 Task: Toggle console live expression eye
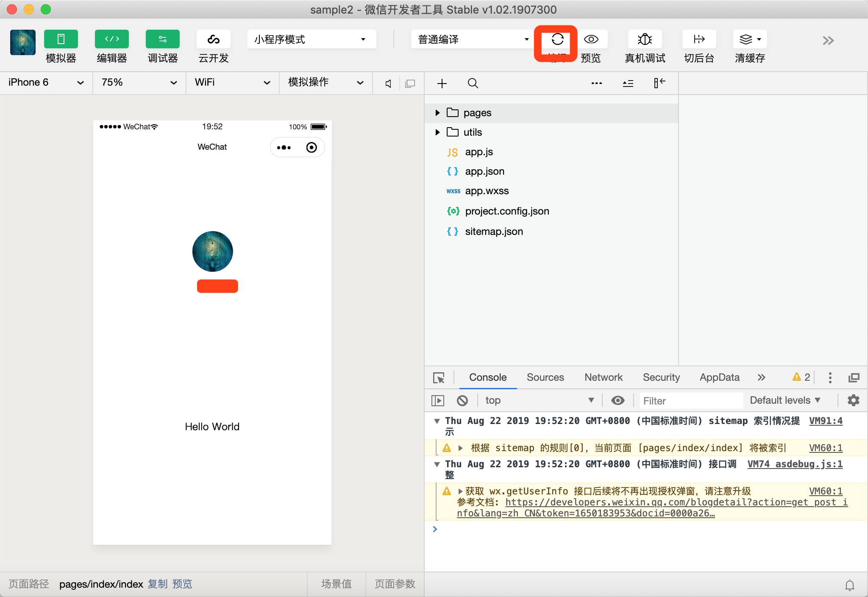coord(618,400)
